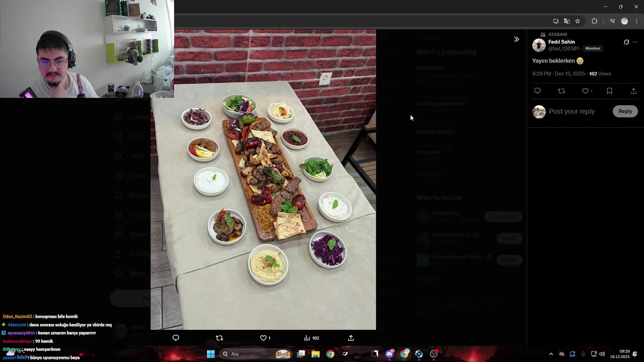The width and height of the screenshot is (644, 362).
Task: Bookmark this page with the star icon
Action: point(578,21)
